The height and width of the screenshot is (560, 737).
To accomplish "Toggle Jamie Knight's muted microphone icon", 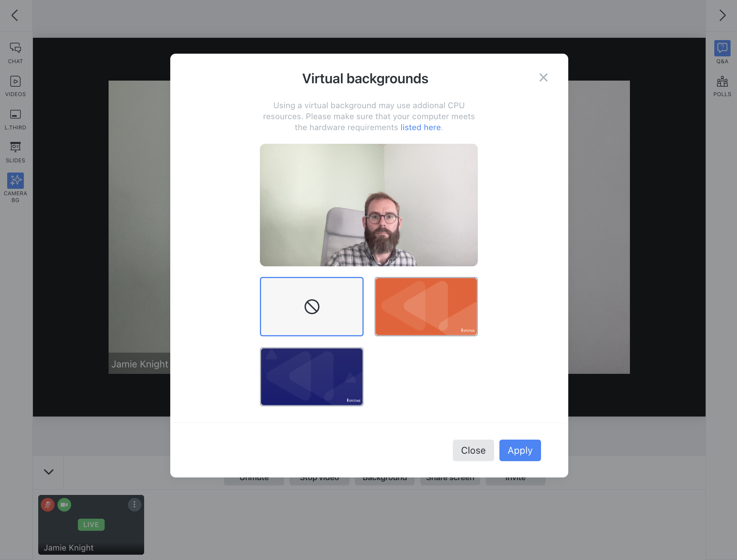I will pos(48,505).
